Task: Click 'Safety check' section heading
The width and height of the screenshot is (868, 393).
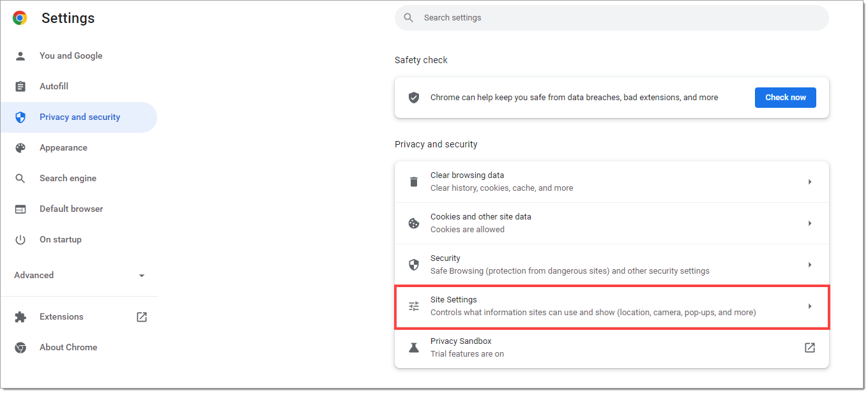Action: 421,60
